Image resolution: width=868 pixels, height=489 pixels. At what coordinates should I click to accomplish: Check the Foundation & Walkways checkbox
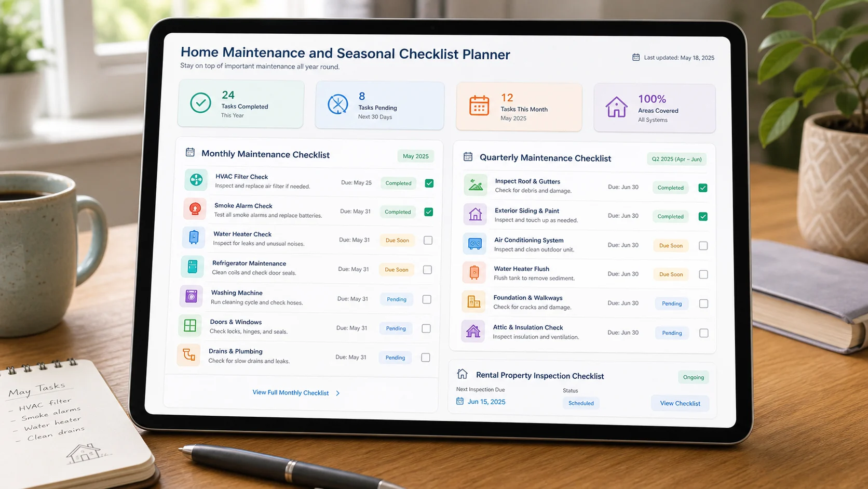(x=704, y=303)
